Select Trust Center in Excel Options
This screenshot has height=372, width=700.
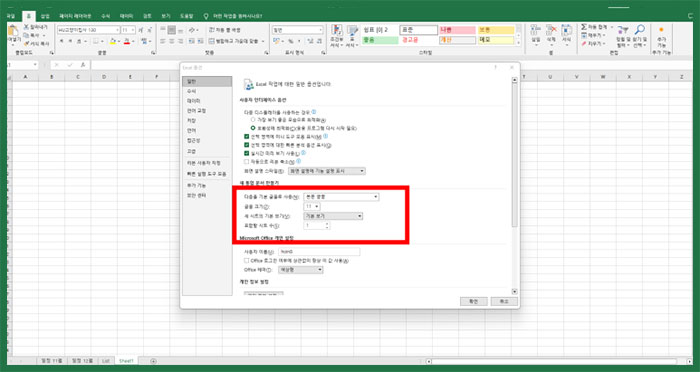(x=207, y=196)
